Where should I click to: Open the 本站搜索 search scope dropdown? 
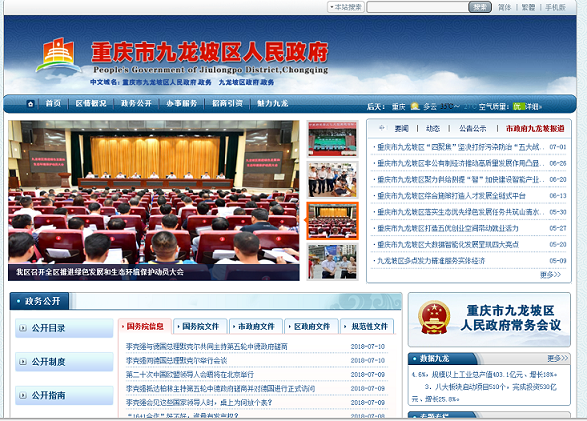[x=346, y=7]
